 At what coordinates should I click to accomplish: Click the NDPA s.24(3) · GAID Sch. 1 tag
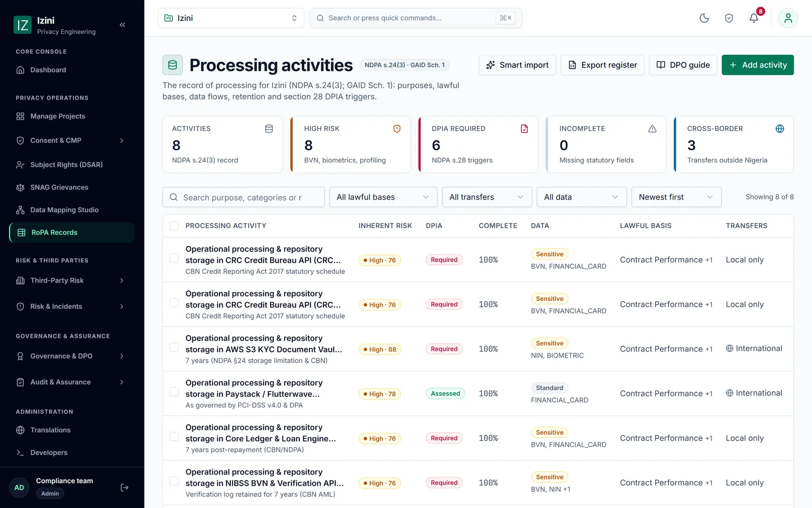(x=404, y=65)
